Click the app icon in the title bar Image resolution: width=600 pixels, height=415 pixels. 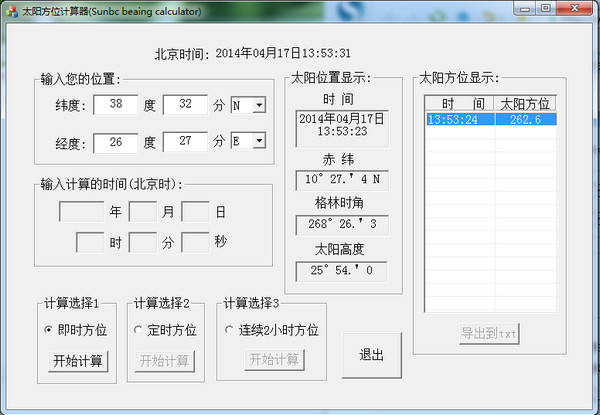tap(11, 11)
